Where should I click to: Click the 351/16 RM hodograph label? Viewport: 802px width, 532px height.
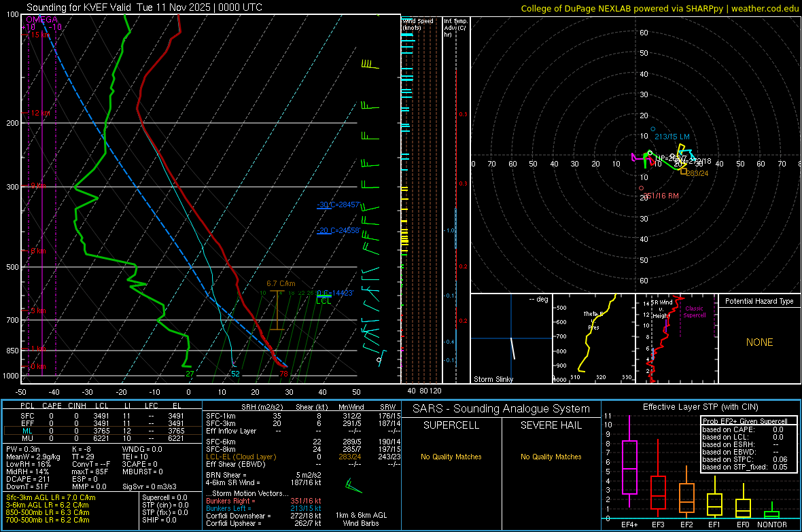(x=661, y=196)
